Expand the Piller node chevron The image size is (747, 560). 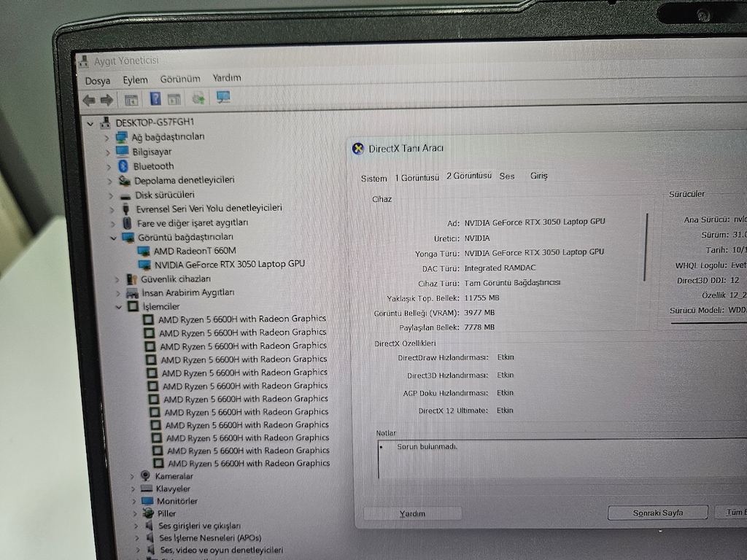(135, 513)
